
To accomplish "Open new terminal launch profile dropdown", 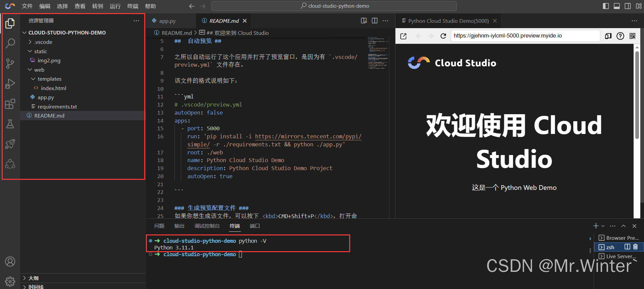I will click(x=603, y=226).
